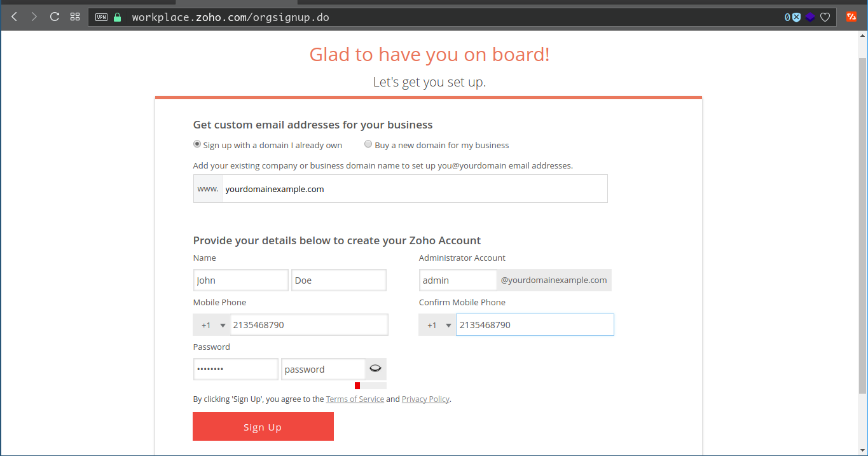Screen dimensions: 868x456
Task: Click the URL address bar text
Action: coord(230,17)
